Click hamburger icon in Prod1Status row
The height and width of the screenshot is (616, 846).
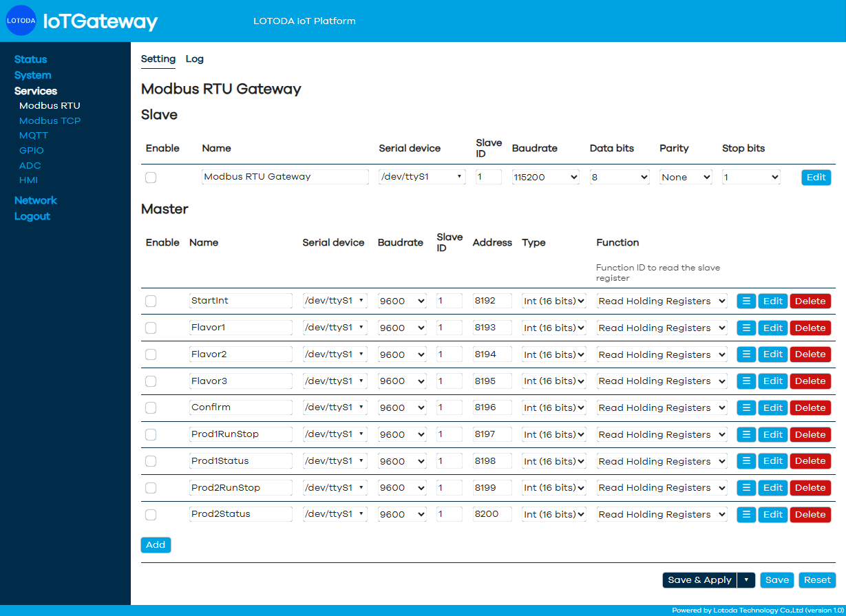coord(746,461)
